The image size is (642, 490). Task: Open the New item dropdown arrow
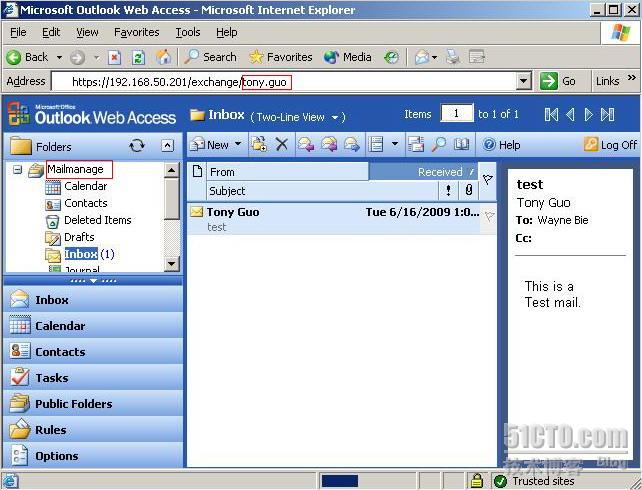coord(238,144)
